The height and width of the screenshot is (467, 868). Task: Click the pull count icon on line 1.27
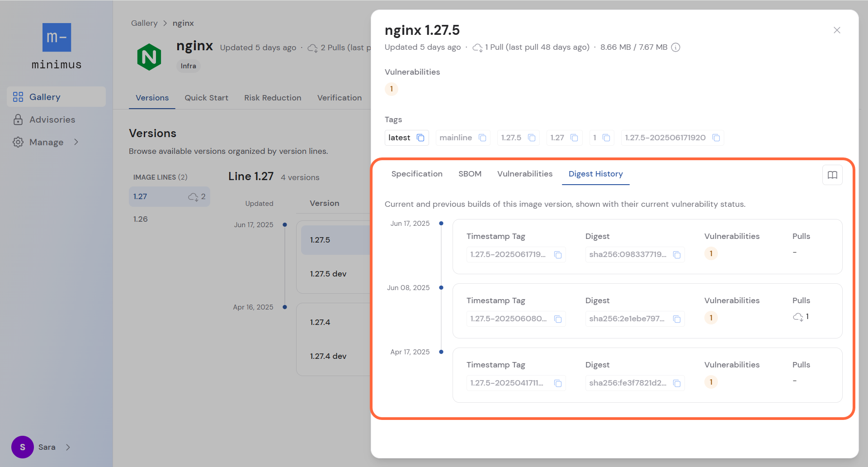click(x=193, y=197)
